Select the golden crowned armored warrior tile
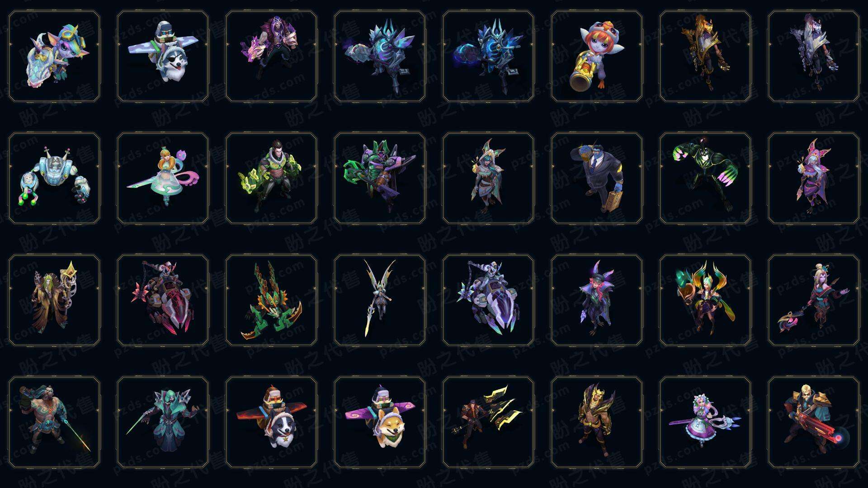Image resolution: width=868 pixels, height=488 pixels. [x=597, y=422]
